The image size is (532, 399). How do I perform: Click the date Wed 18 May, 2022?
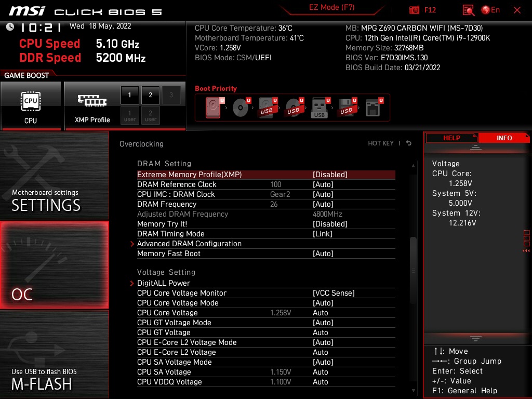[x=100, y=26]
